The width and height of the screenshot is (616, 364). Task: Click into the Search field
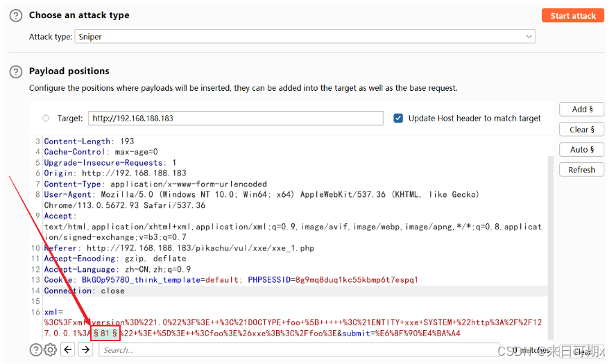[298, 350]
